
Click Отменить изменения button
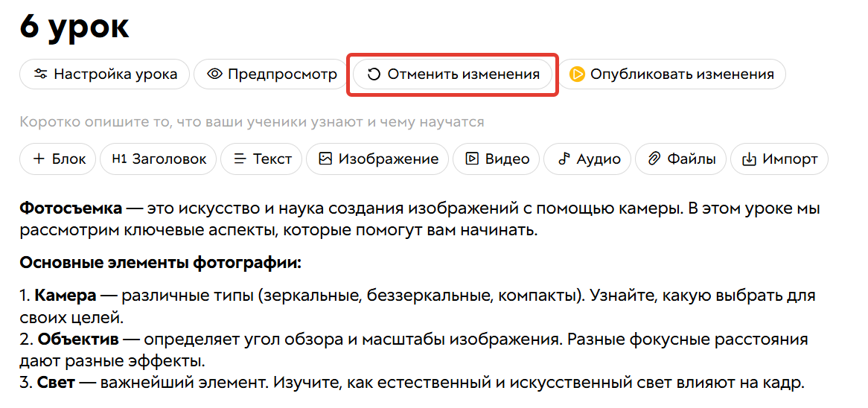(453, 74)
